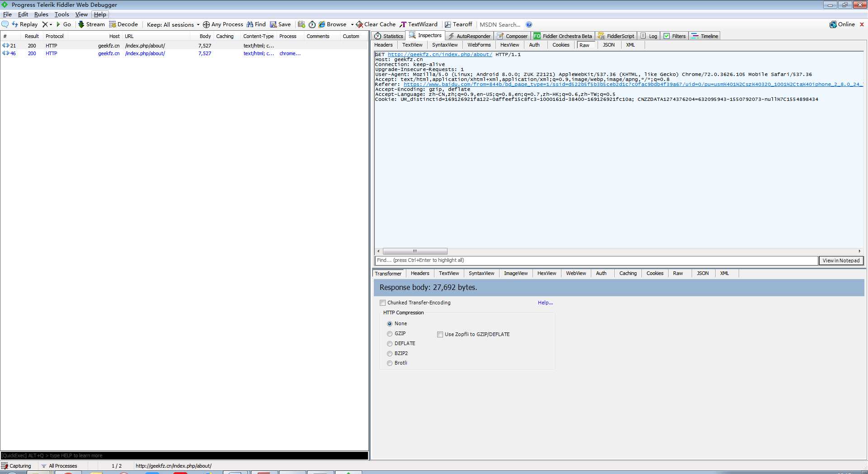868x474 pixels.
Task: Click the scroll right arrow in request pane
Action: [x=859, y=251]
